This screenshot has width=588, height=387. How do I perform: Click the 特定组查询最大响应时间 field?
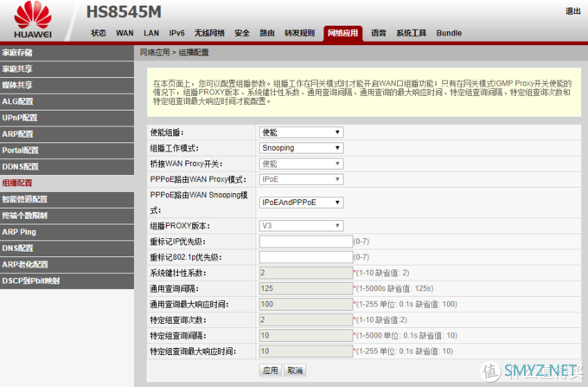pyautogui.click(x=305, y=352)
